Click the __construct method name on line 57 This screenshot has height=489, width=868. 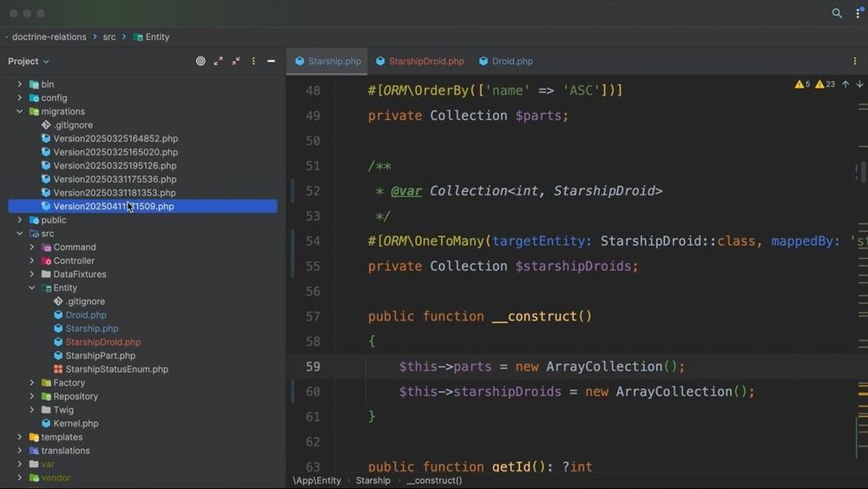pyautogui.click(x=534, y=317)
